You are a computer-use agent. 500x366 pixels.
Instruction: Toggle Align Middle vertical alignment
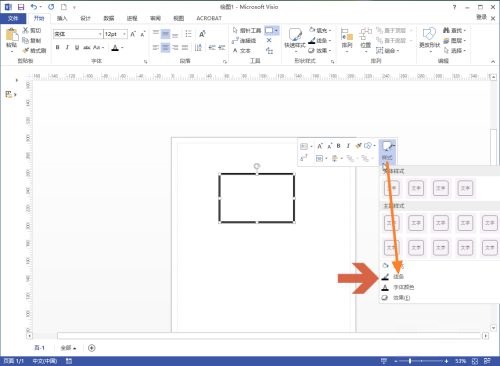[x=165, y=34]
